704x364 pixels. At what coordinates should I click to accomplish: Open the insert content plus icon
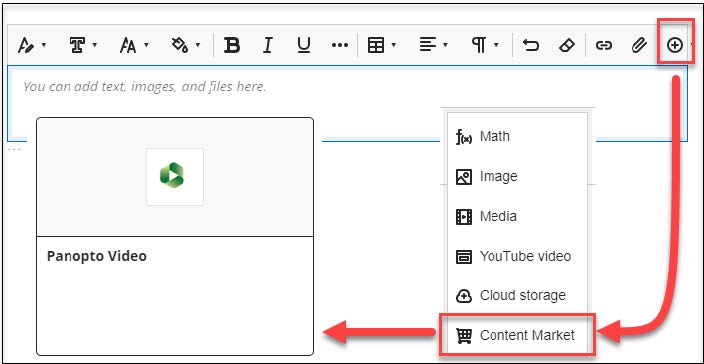pyautogui.click(x=675, y=45)
